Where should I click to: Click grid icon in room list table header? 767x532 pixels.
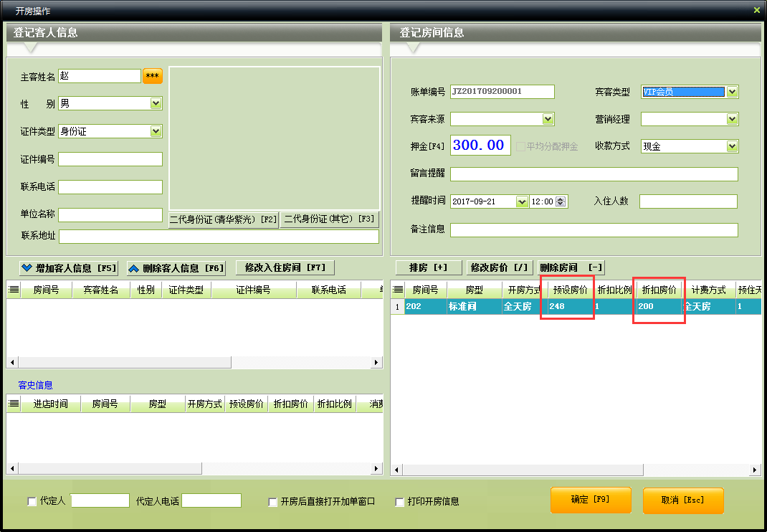point(398,290)
